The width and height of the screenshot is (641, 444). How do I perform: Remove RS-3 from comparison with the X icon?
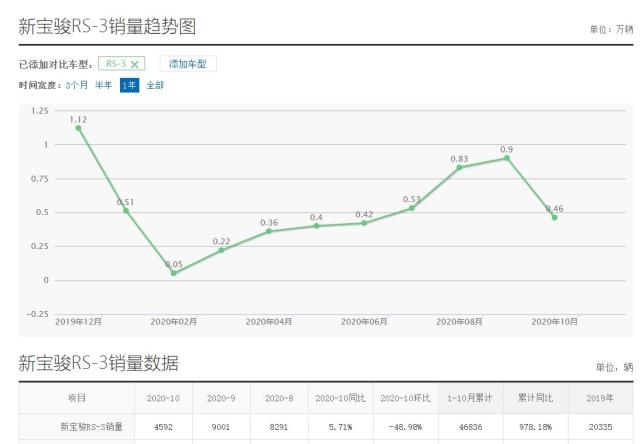coord(134,64)
